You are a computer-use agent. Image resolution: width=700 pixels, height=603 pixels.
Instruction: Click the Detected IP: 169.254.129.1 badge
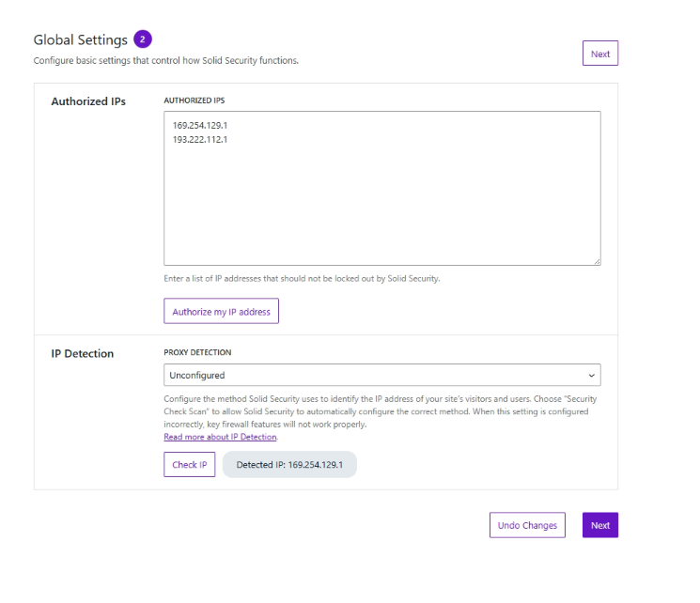(x=289, y=465)
